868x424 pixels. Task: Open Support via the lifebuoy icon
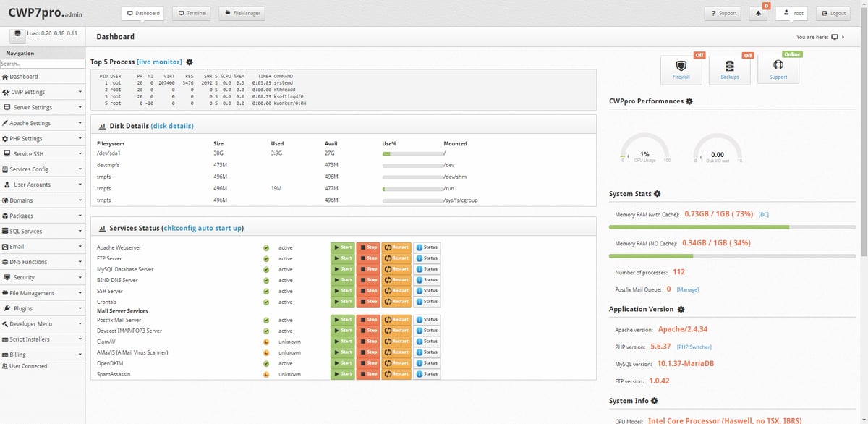[778, 67]
